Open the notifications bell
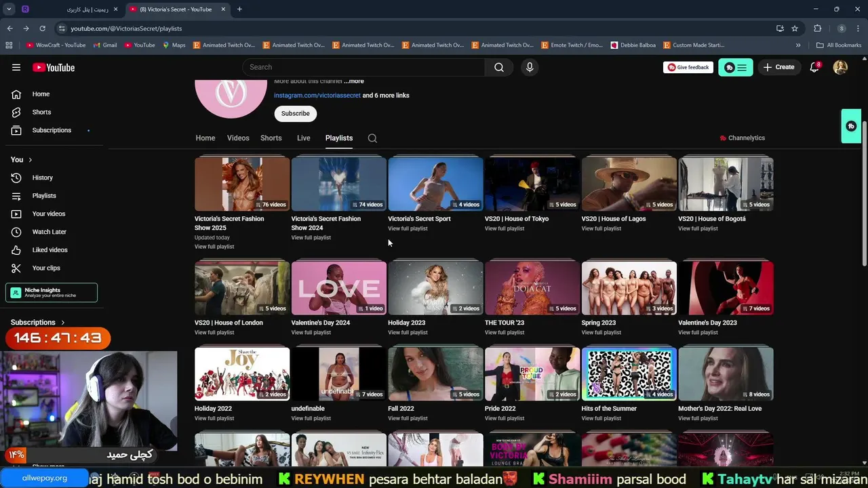Image resolution: width=868 pixels, height=488 pixels. [x=815, y=67]
